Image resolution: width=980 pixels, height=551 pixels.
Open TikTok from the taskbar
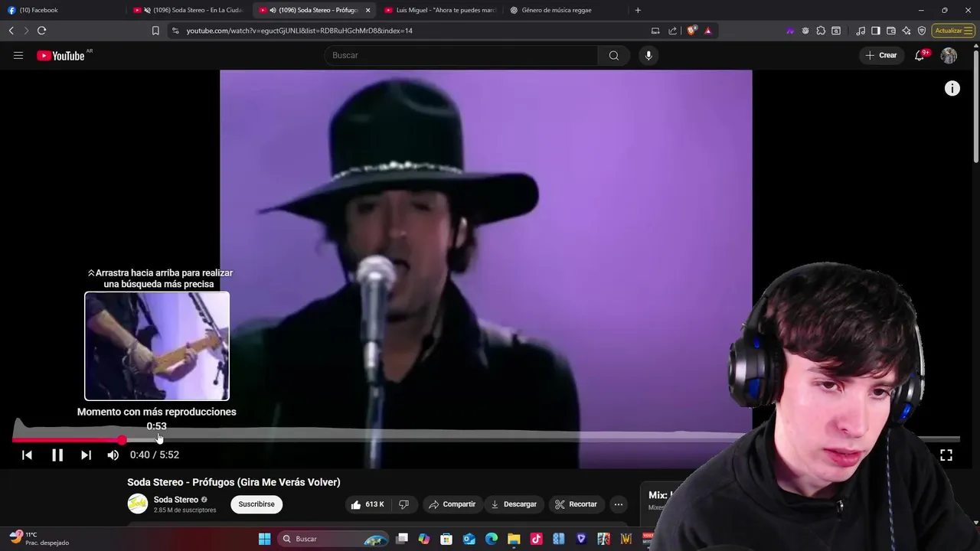[536, 539]
